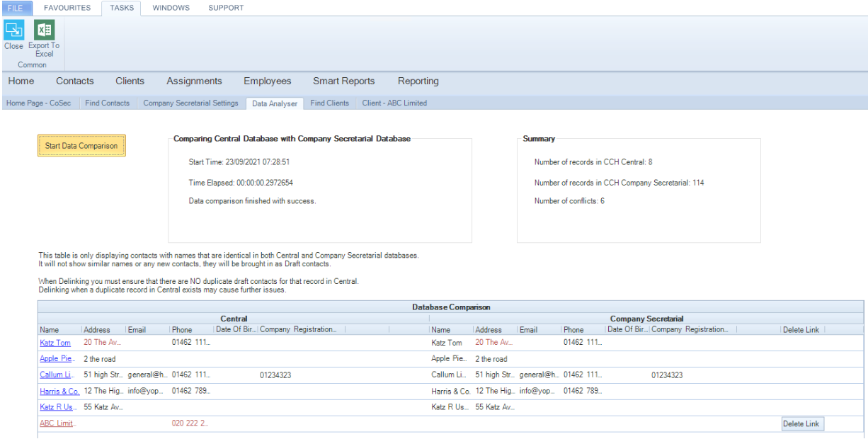Open the Employees menu

268,81
